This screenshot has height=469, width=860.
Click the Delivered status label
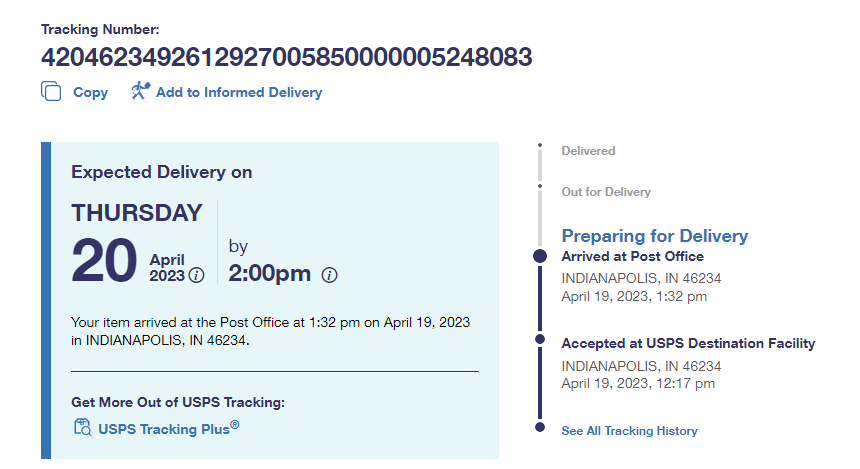[588, 151]
